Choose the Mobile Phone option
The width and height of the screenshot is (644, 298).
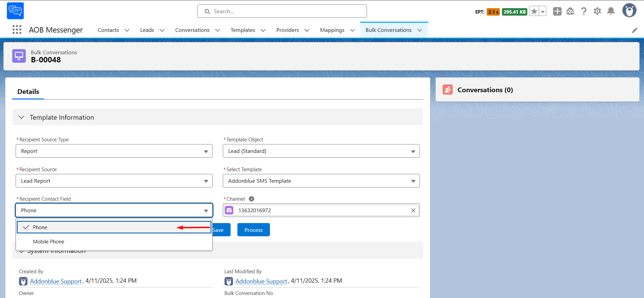pos(114,241)
